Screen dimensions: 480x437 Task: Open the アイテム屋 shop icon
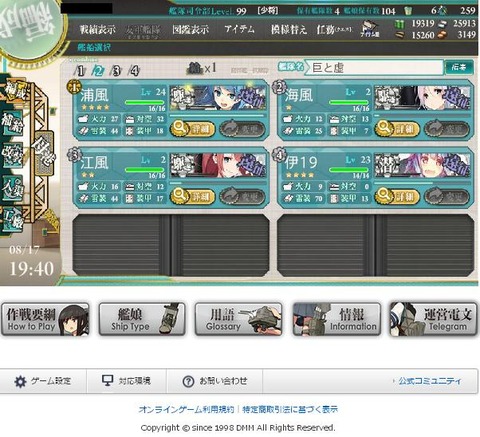coord(370,29)
